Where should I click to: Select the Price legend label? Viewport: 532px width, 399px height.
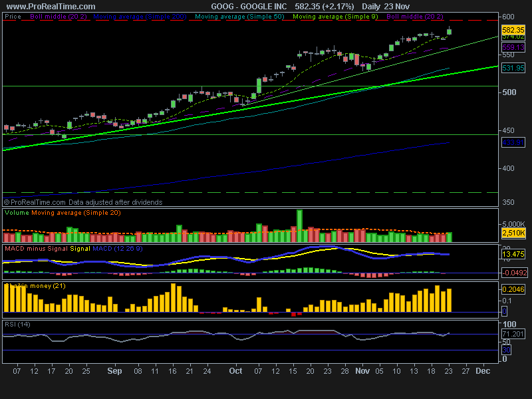pos(13,16)
